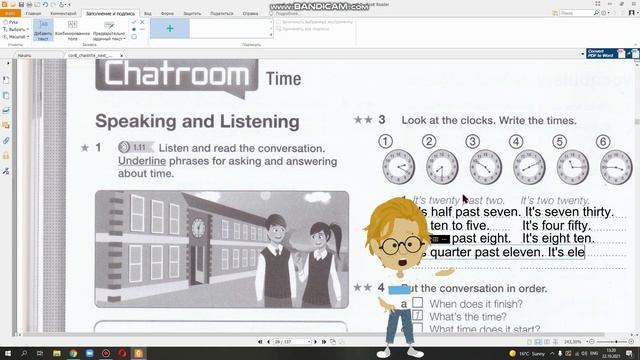Open the Digital signatures panel
640x360 pixels.
(x=6, y=171)
